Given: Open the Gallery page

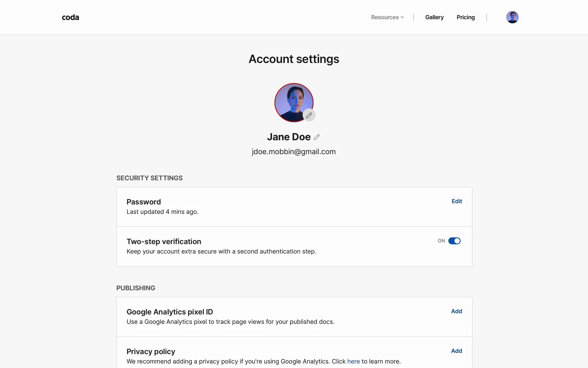Looking at the screenshot, I should point(434,17).
